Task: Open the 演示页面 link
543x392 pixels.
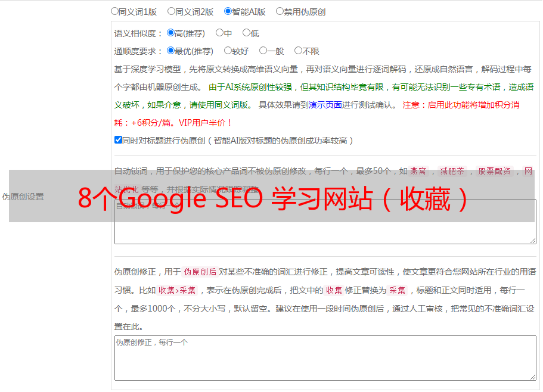Action: (325, 105)
